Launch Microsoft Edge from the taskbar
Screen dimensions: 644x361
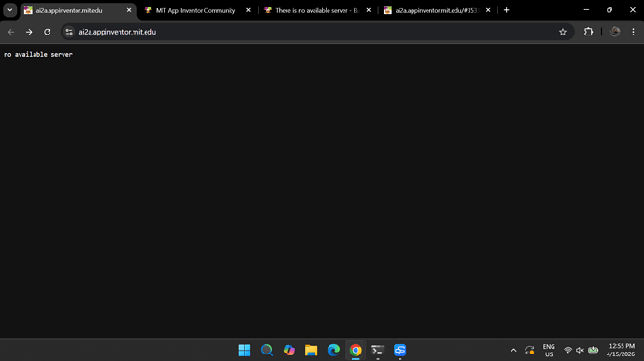click(333, 351)
